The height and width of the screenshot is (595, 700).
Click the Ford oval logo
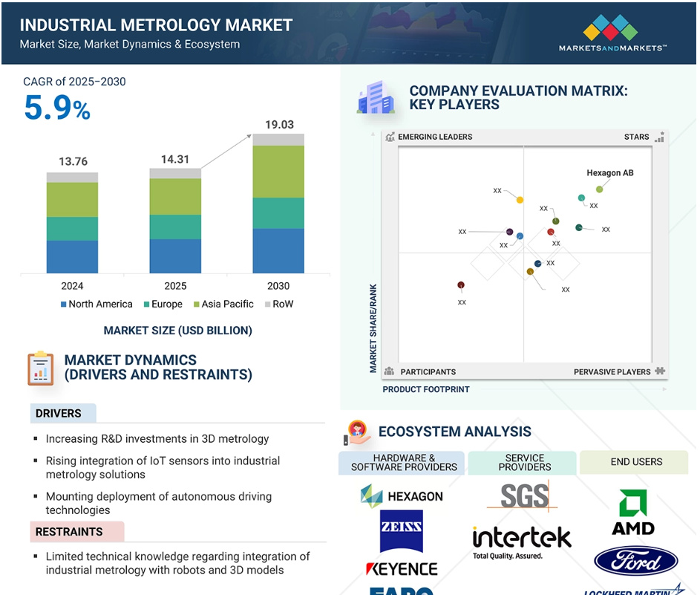click(x=635, y=561)
